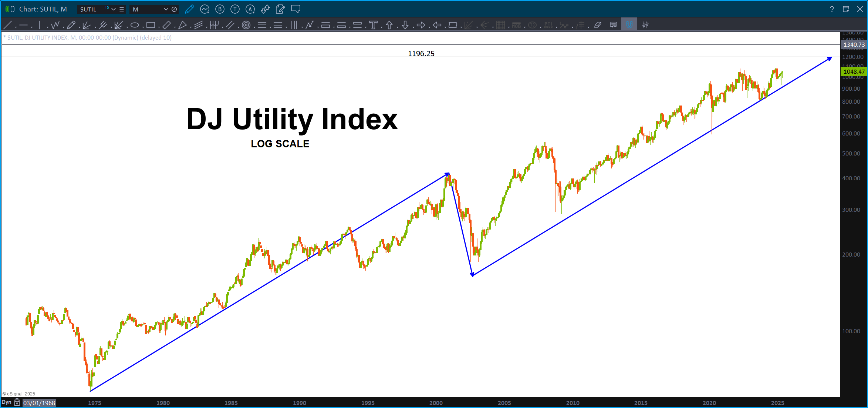The image size is (868, 408).
Task: Select the Gann fan tool
Action: [119, 25]
